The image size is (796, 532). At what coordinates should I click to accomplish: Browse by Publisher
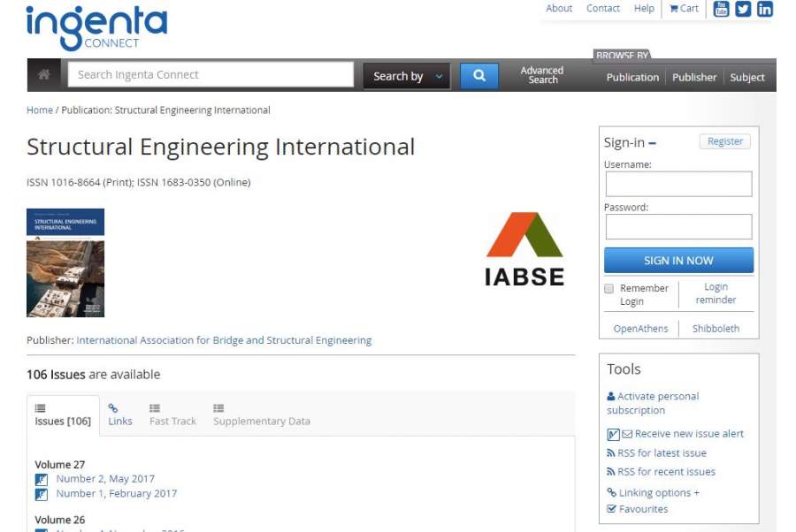tap(694, 77)
